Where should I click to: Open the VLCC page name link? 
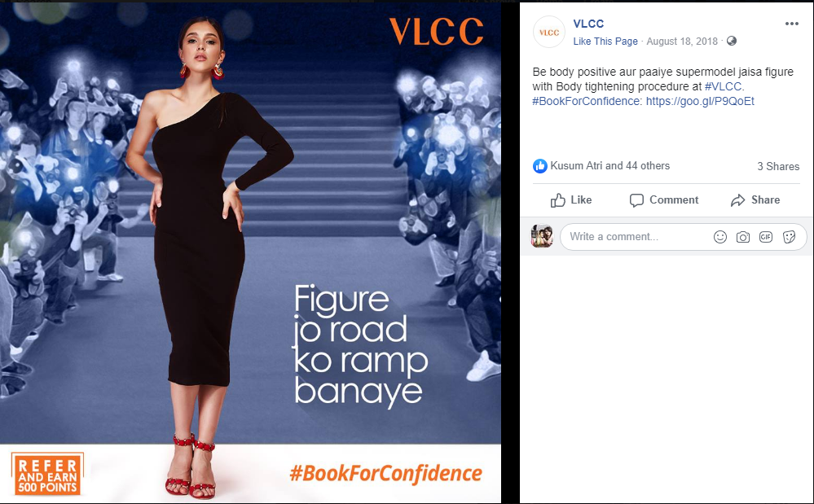click(x=588, y=24)
